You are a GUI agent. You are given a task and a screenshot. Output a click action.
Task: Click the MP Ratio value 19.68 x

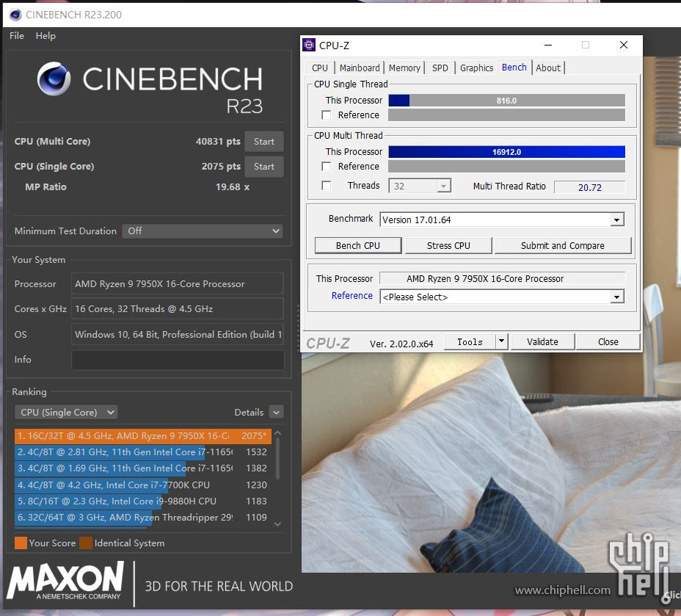(x=233, y=186)
